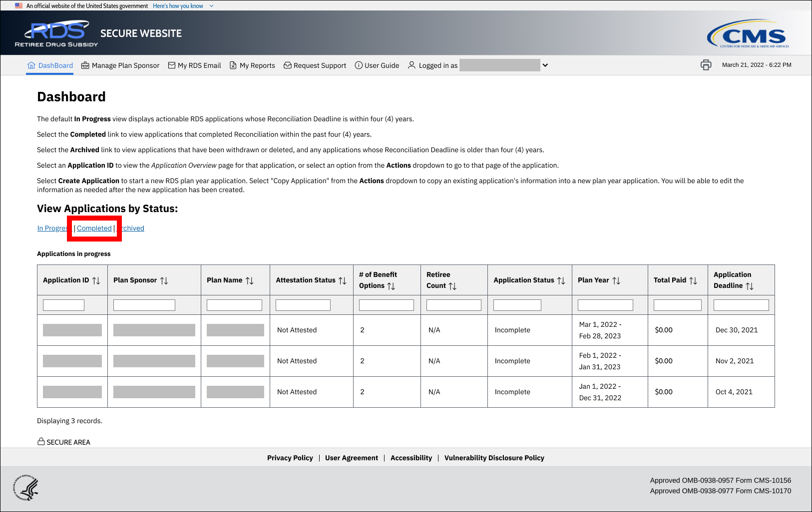This screenshot has width=812, height=512.
Task: Sort by Total Paid arrows
Action: 693,280
